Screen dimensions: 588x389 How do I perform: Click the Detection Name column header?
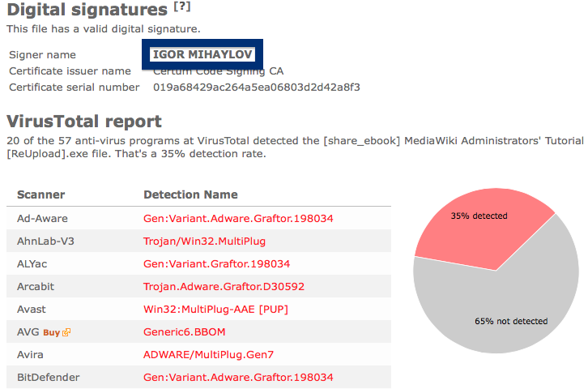pyautogui.click(x=190, y=194)
